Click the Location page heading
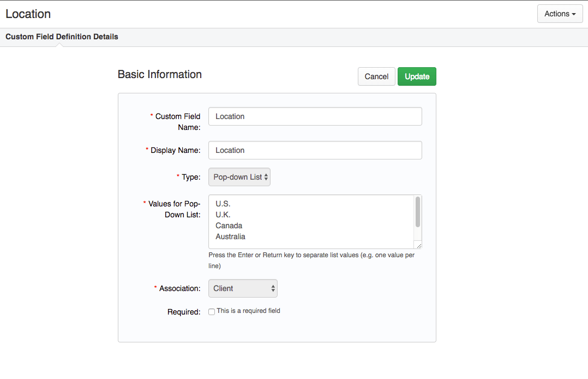Screen dimensions: 588x379 point(28,14)
